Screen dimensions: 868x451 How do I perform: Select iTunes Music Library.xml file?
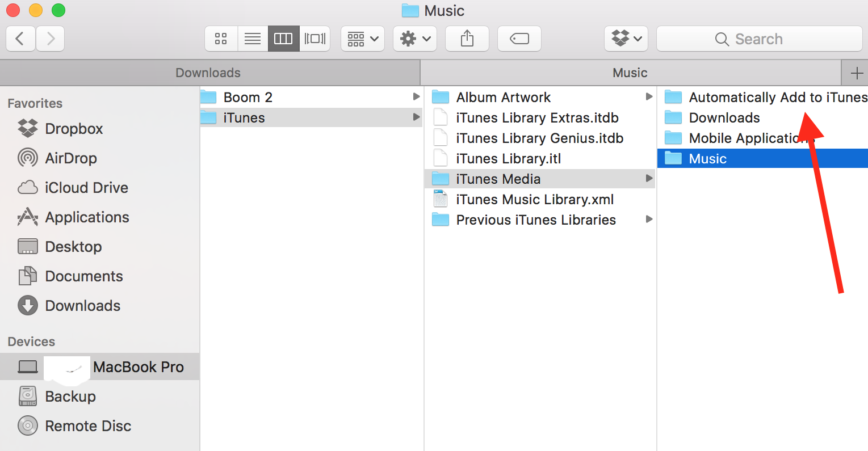539,199
